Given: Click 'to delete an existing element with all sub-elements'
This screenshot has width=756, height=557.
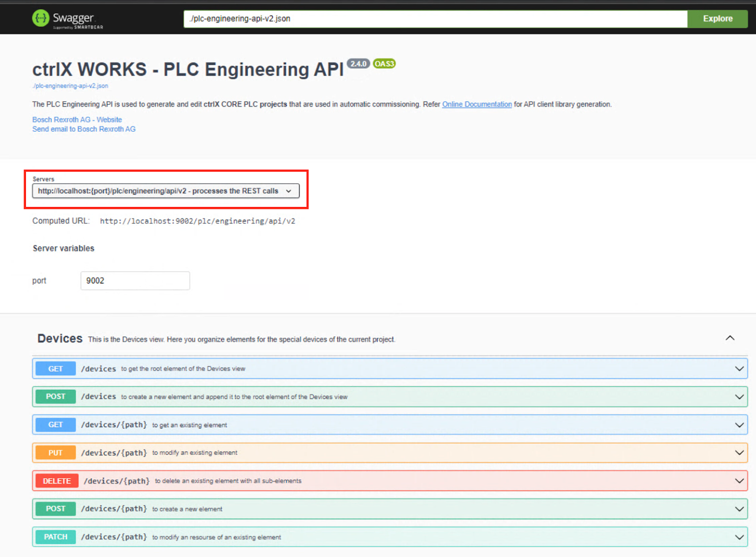Looking at the screenshot, I should click(x=228, y=481).
